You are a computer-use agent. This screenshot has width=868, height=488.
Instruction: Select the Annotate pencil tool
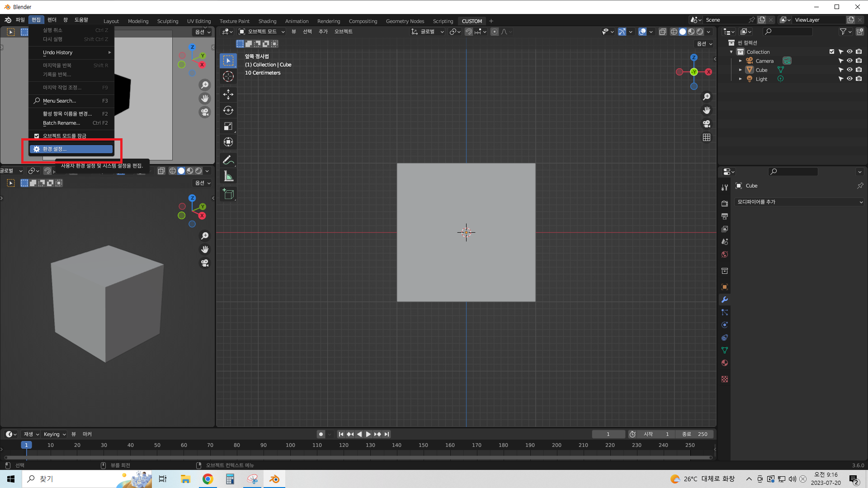click(x=228, y=160)
